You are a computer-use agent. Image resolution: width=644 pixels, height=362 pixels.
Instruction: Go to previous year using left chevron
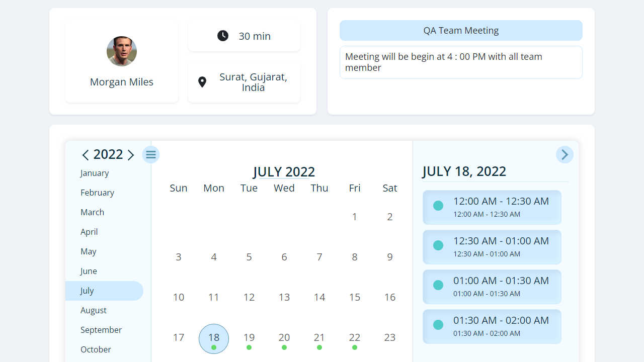[x=85, y=155]
